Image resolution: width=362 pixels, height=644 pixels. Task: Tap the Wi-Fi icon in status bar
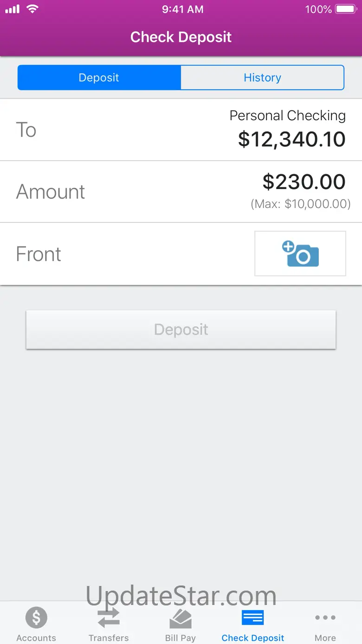tap(32, 9)
